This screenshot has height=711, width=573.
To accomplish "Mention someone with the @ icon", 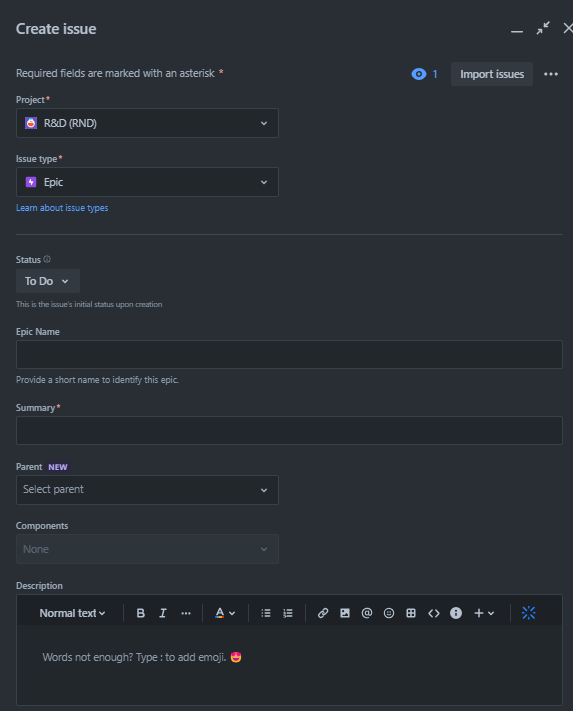I will 367,613.
